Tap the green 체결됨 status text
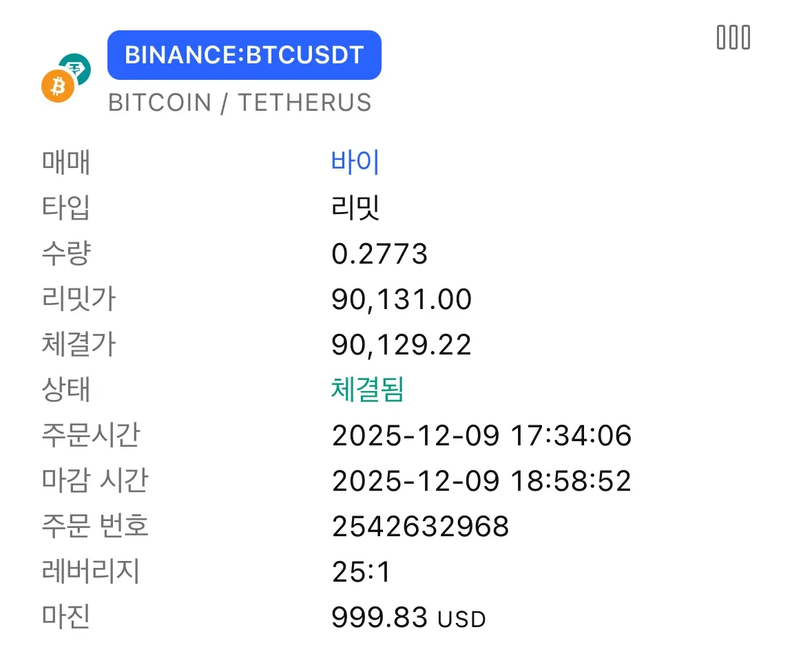The height and width of the screenshot is (645, 812). coord(367,390)
